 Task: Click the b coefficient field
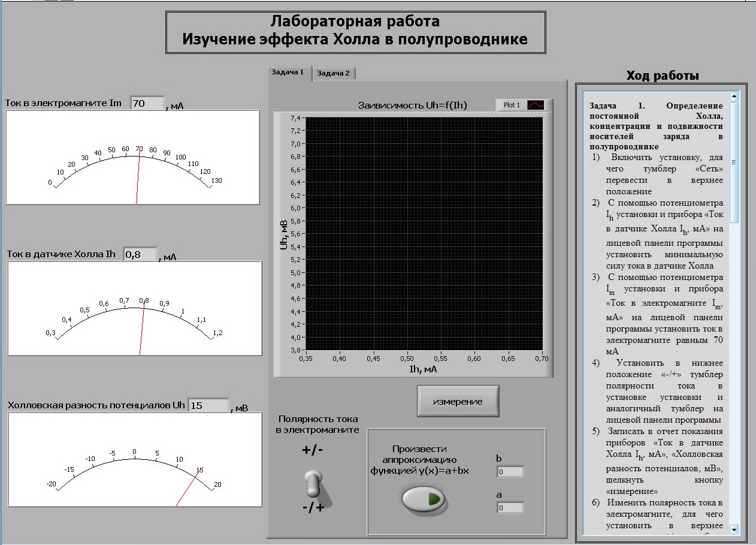tap(510, 472)
